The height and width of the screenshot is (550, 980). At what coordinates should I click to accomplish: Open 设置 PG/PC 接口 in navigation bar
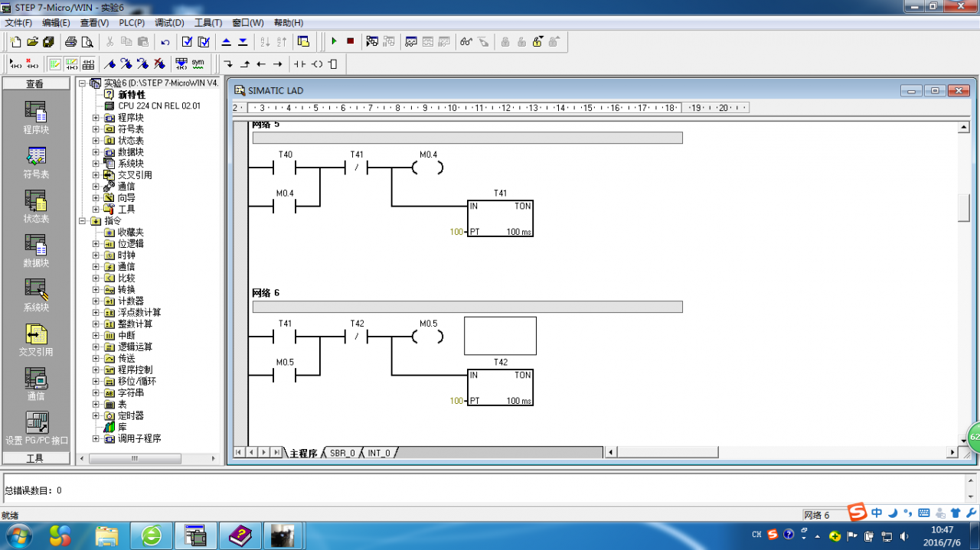(x=36, y=428)
